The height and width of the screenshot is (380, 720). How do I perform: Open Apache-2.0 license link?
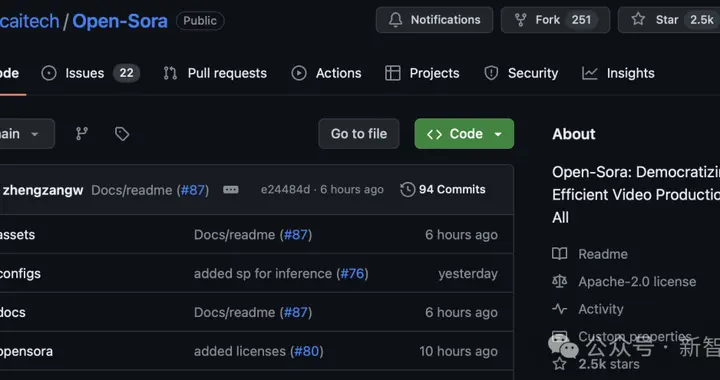(637, 281)
